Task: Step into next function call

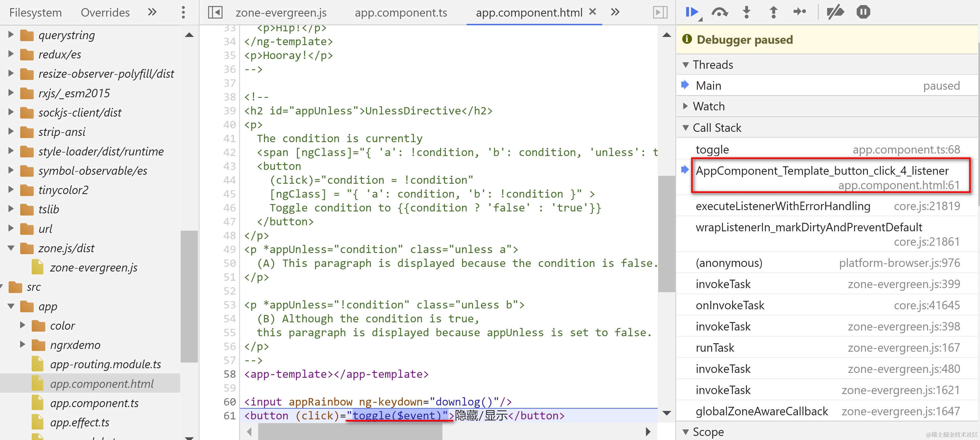Action: 746,12
